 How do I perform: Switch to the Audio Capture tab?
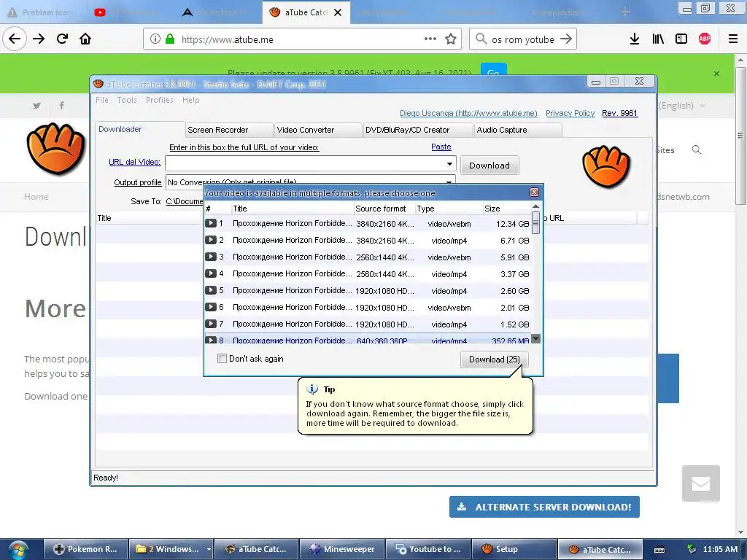518,130
